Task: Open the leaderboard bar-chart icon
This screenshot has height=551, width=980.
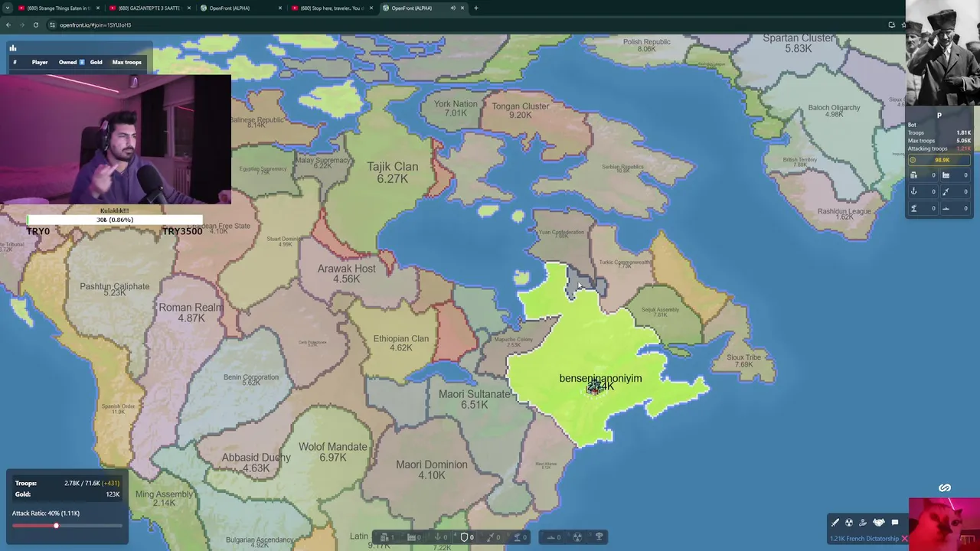Action: point(13,48)
